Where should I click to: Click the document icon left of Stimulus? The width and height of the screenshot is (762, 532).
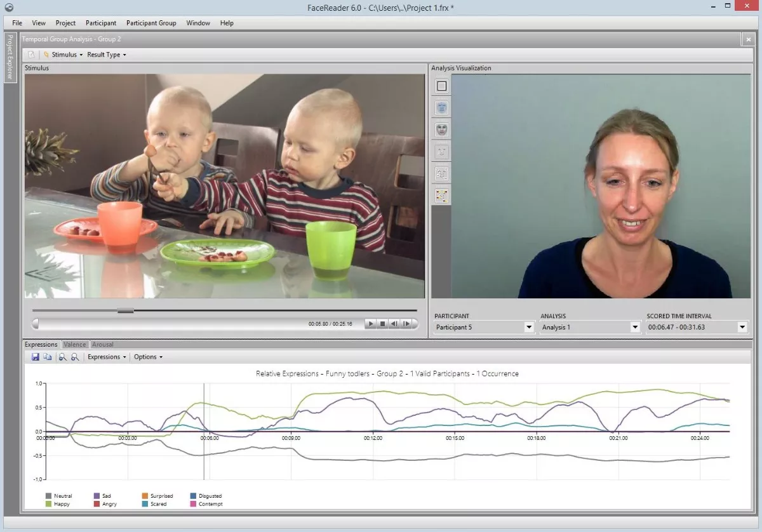tap(31, 55)
